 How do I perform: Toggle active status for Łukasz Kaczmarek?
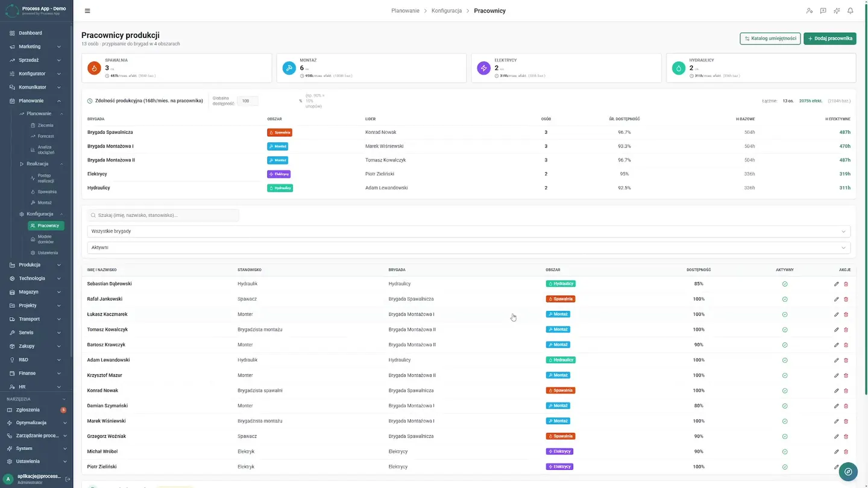[x=785, y=314]
